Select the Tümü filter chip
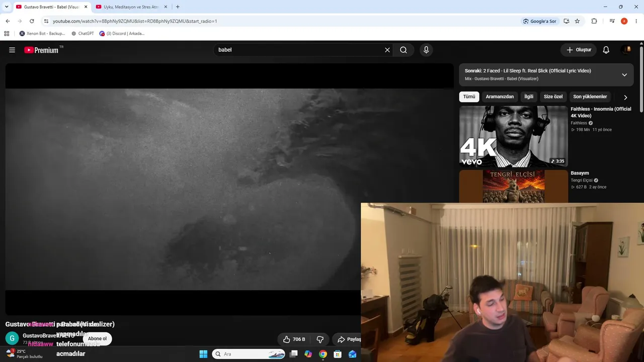This screenshot has width=644, height=362. pos(469,97)
